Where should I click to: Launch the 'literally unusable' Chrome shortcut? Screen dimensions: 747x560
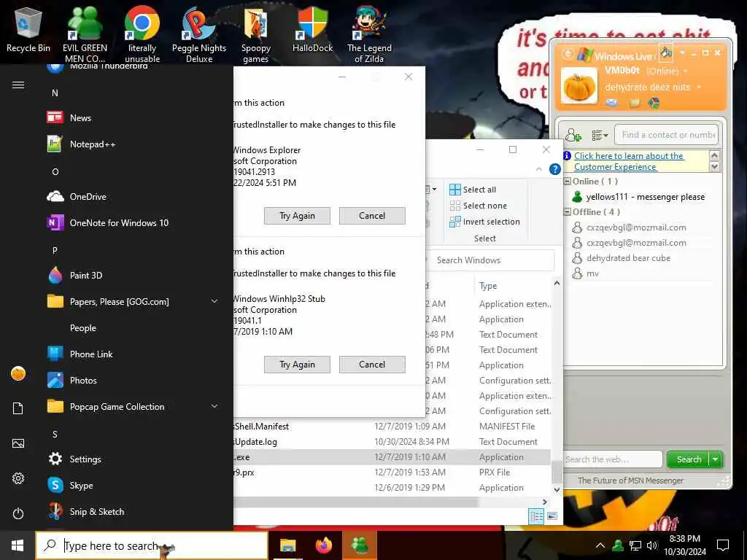[x=142, y=34]
